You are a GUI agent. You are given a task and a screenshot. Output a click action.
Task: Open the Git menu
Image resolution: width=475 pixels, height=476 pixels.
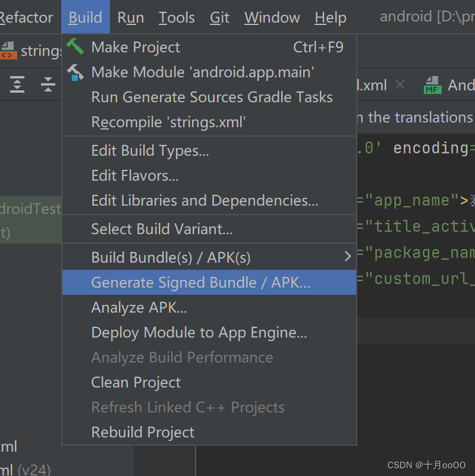tap(219, 17)
